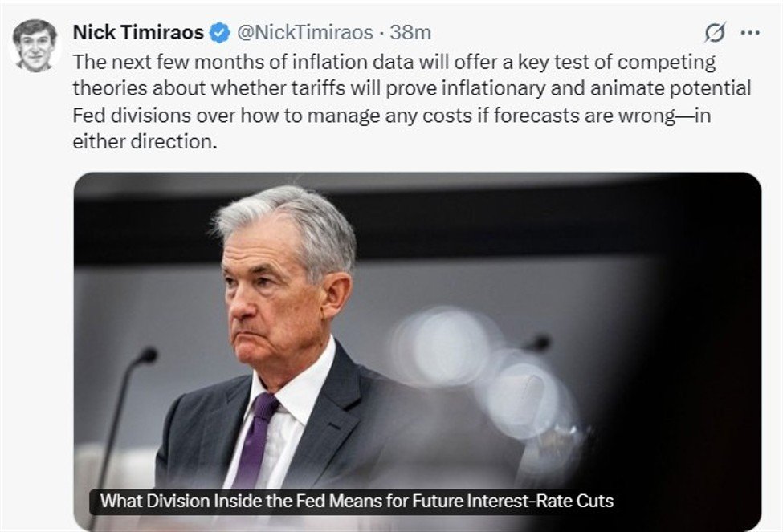783x532 pixels.
Task: Click the Nick Timiraos display name
Action: 139,33
